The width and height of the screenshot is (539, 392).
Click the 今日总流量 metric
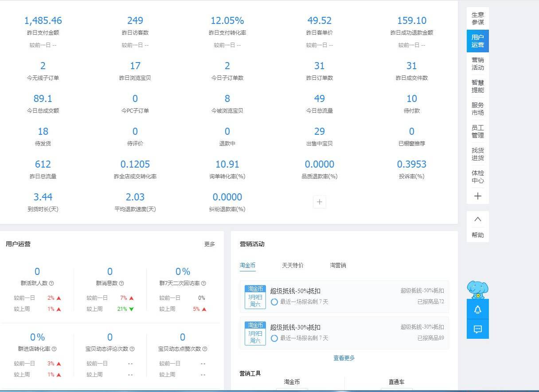click(x=320, y=104)
